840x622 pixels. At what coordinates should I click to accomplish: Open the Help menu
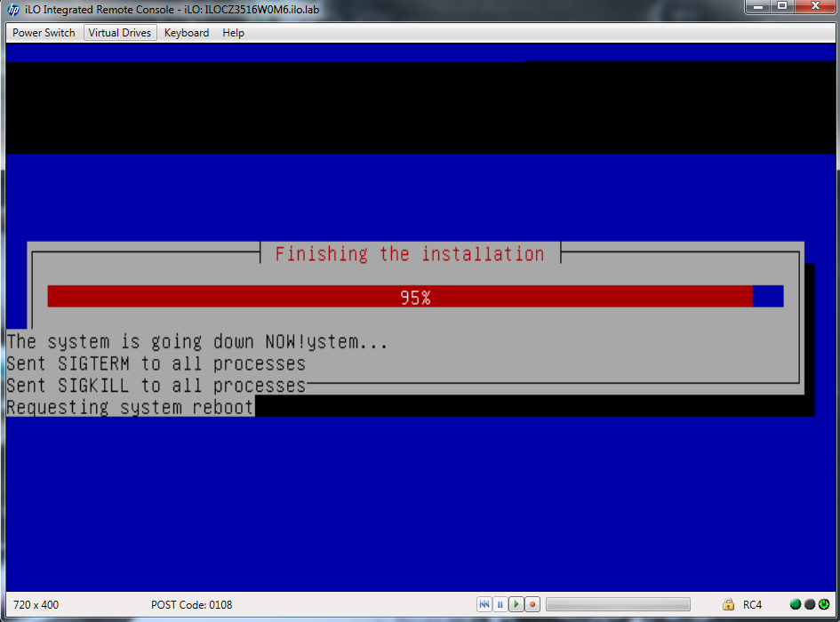point(234,33)
